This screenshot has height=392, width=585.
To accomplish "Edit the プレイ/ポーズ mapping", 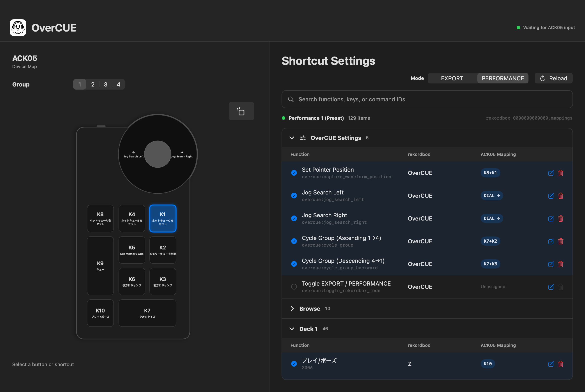I will point(551,364).
